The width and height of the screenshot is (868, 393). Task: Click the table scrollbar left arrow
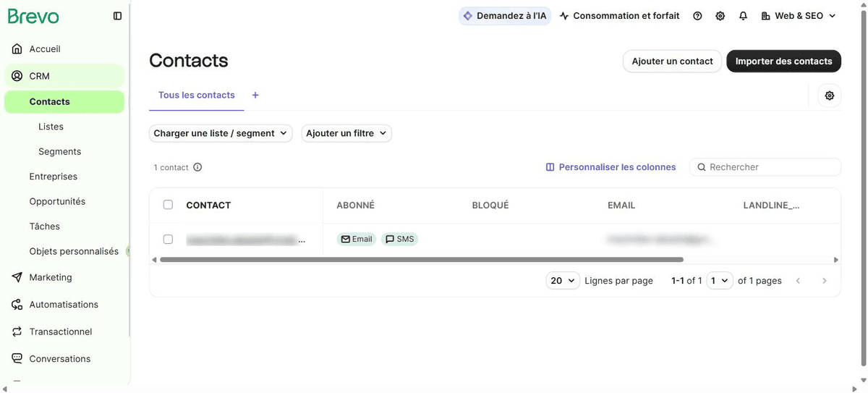click(153, 259)
